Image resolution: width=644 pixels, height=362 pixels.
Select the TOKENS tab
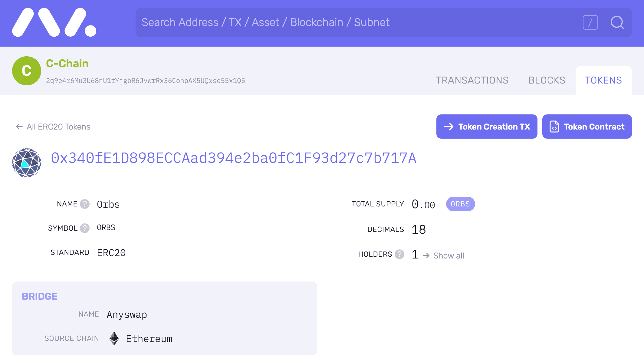603,81
